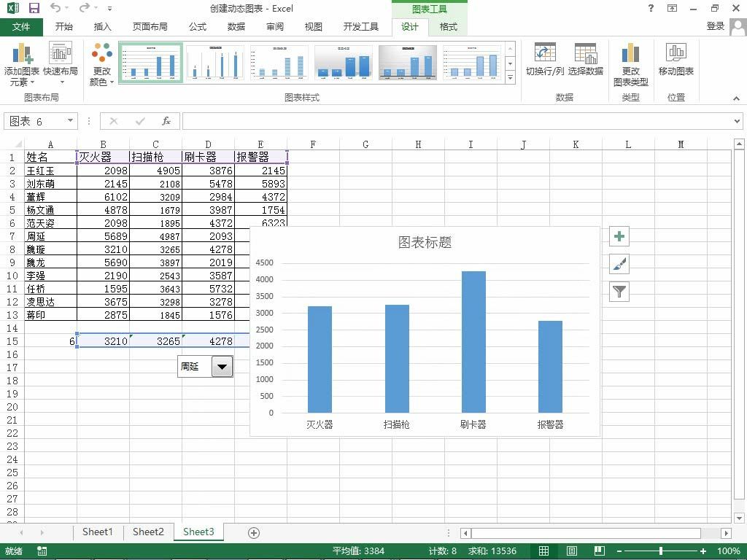
Task: Open the Quick Layout (快速布局) menu
Action: (x=61, y=64)
